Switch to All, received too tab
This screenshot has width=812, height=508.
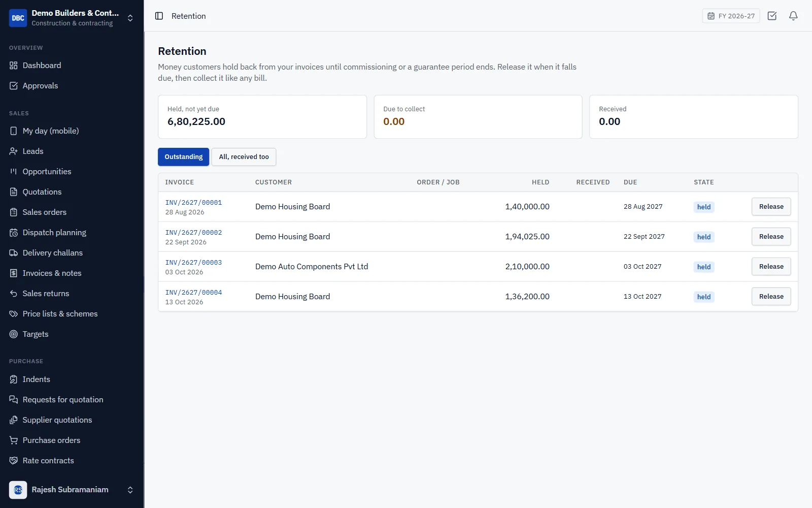point(244,157)
